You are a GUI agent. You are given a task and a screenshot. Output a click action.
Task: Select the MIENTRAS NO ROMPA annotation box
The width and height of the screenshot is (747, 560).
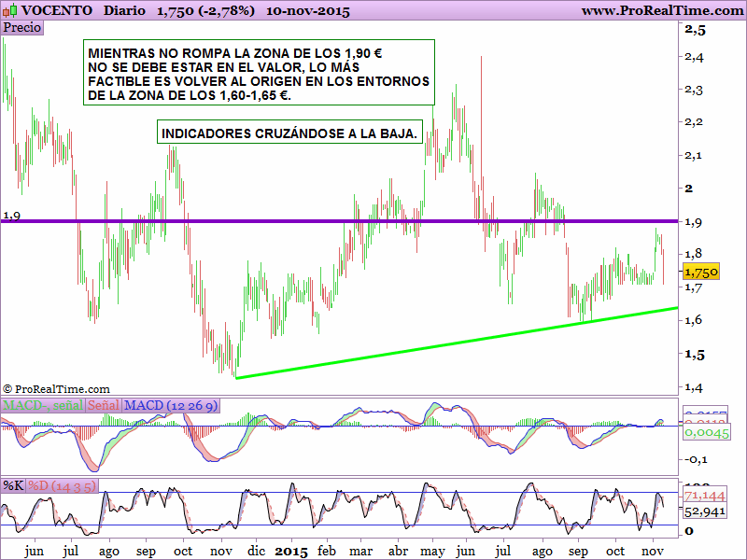259,73
